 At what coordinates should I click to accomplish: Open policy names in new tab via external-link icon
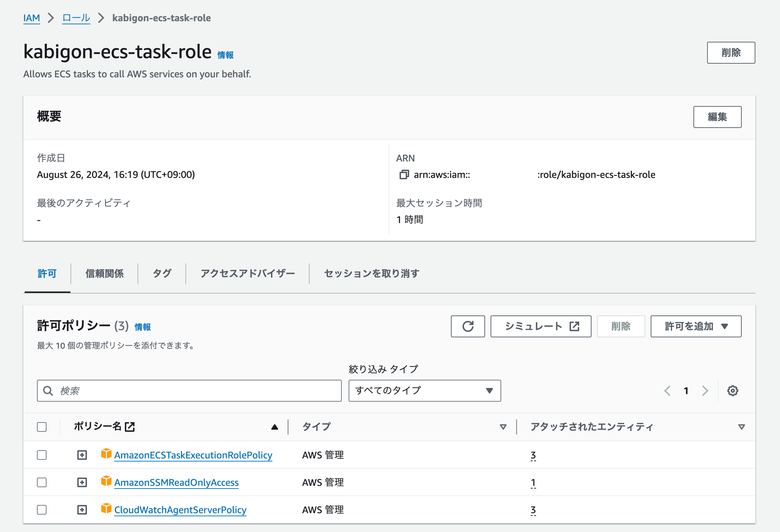[130, 427]
